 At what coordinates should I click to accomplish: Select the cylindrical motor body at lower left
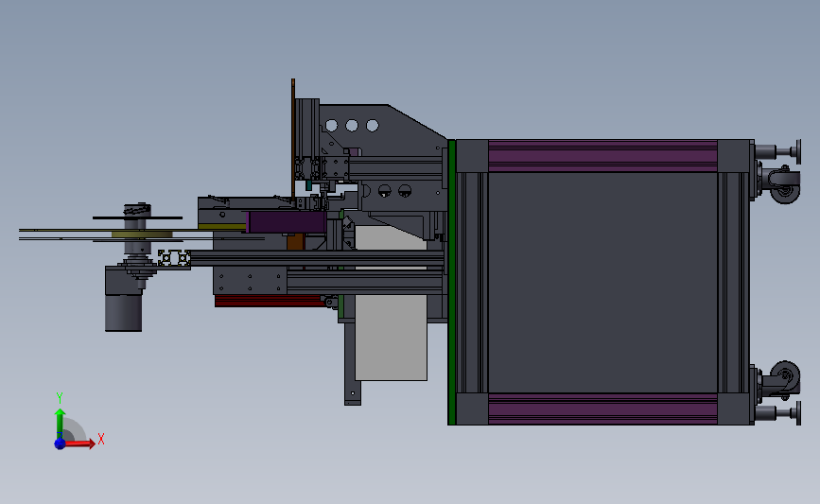(x=123, y=313)
